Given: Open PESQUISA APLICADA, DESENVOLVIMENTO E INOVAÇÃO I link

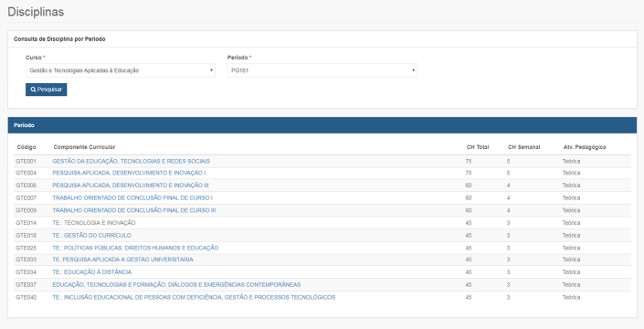Looking at the screenshot, I should tap(129, 173).
